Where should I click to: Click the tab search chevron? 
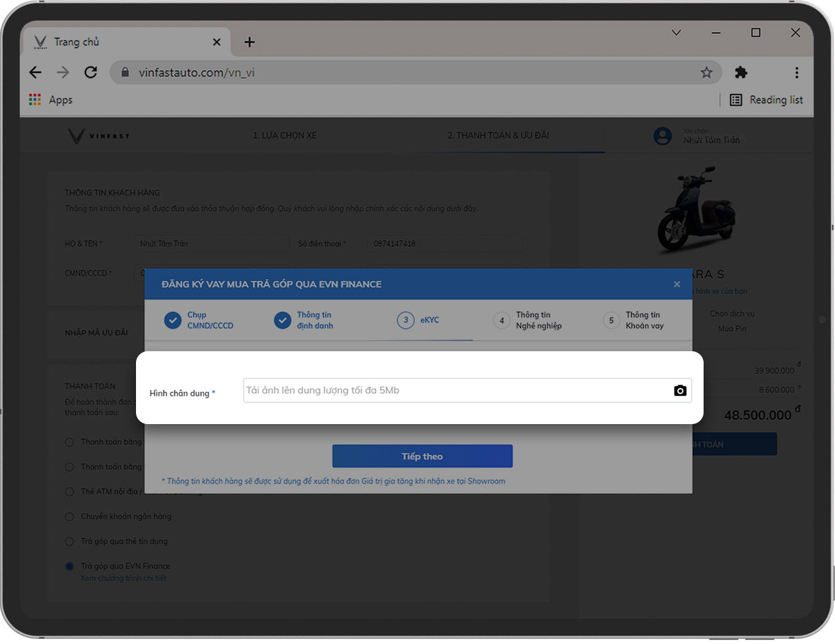pos(676,32)
